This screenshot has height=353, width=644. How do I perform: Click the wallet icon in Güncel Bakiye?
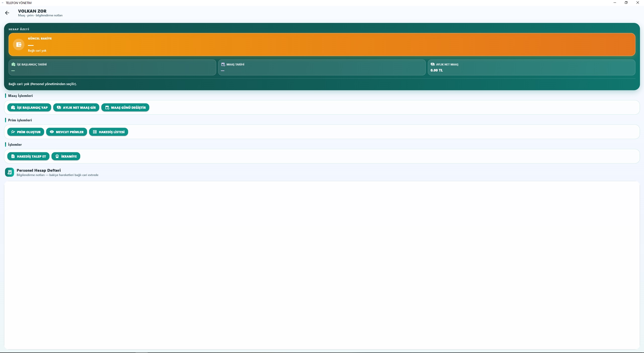pyautogui.click(x=19, y=45)
